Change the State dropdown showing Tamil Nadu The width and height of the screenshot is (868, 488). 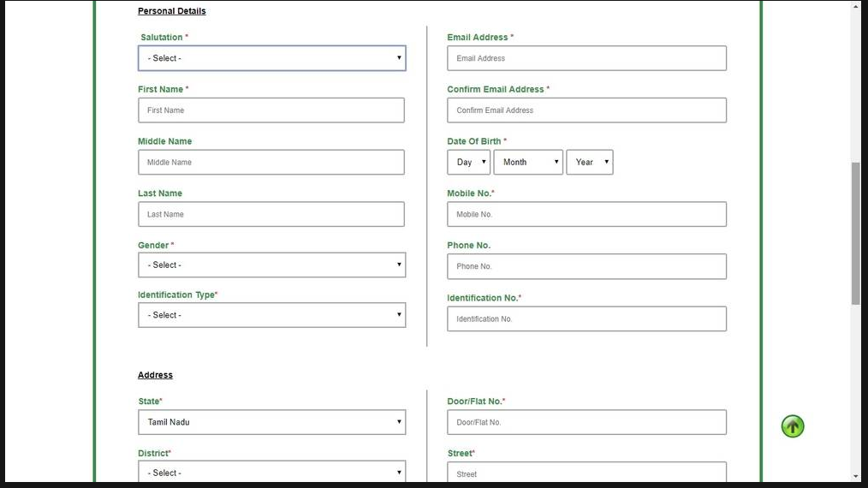tap(271, 422)
